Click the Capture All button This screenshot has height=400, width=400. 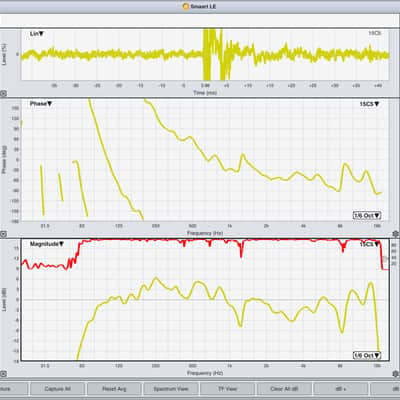tap(57, 389)
